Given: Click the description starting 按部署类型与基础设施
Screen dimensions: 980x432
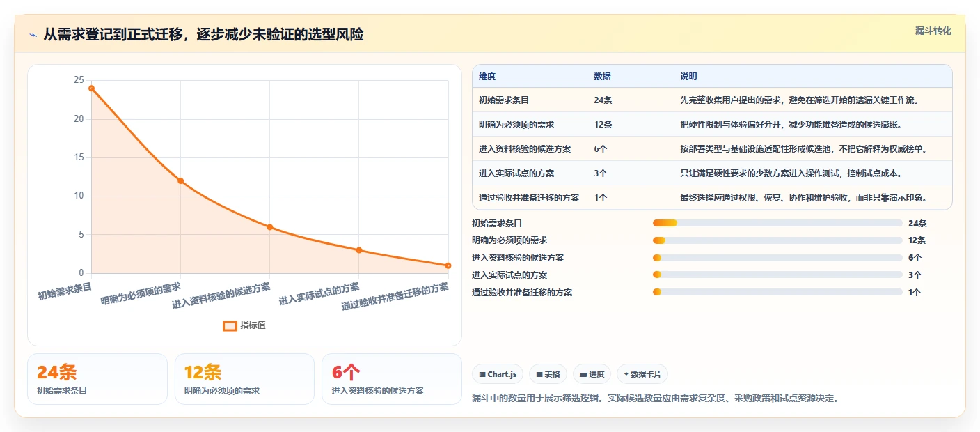Looking at the screenshot, I should click(803, 149).
